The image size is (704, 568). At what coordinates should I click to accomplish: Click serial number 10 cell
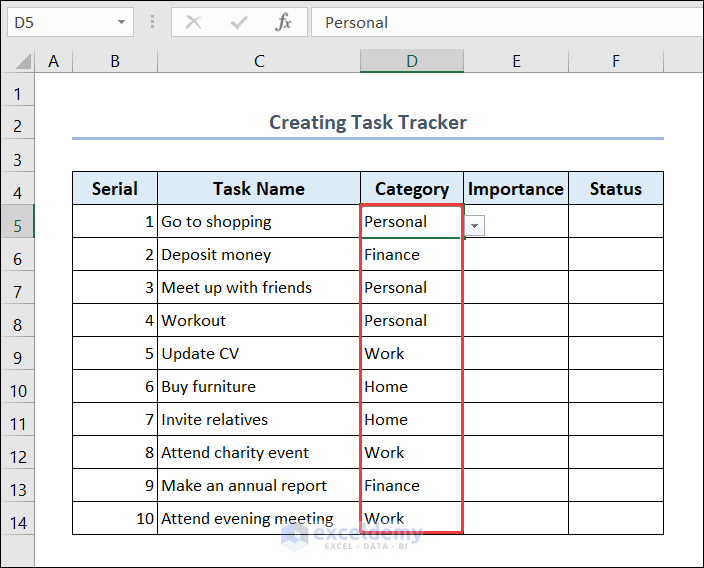115,518
